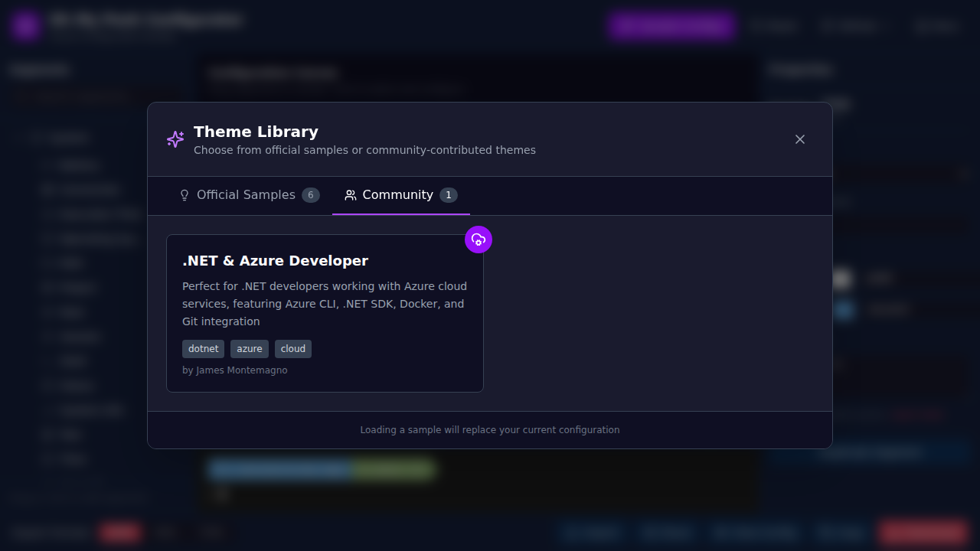Click 'Choose from official samples' subtitle

click(x=364, y=150)
